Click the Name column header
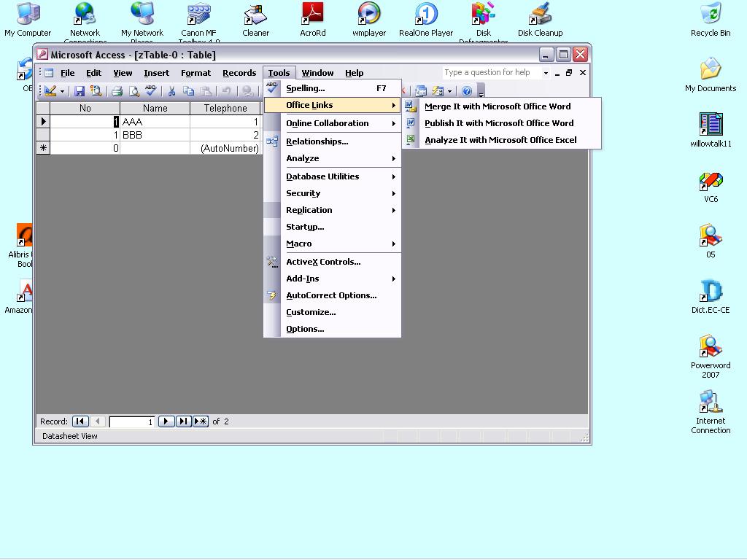The image size is (747, 560). pyautogui.click(x=155, y=108)
